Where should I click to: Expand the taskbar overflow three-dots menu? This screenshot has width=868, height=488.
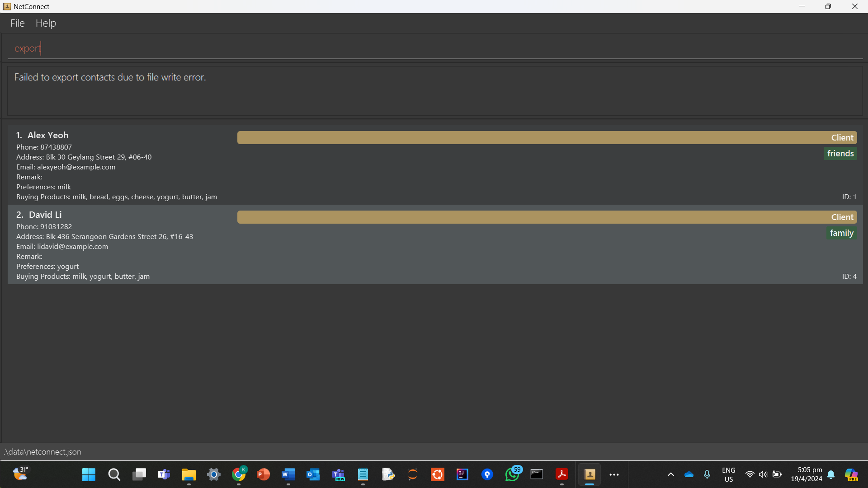click(x=614, y=474)
